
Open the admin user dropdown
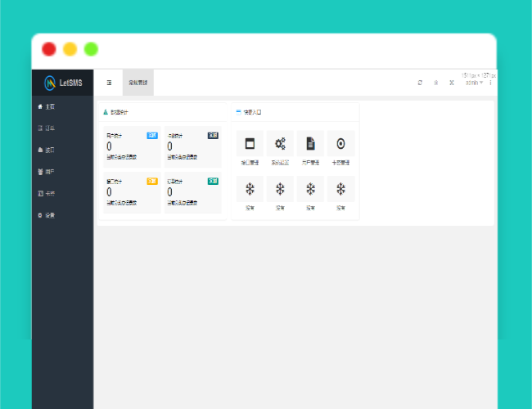point(472,83)
